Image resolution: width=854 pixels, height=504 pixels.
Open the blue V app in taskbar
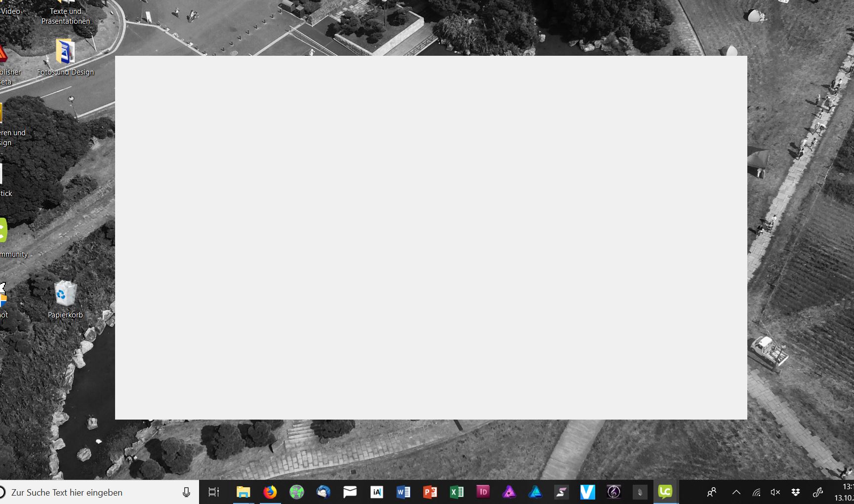pyautogui.click(x=587, y=492)
